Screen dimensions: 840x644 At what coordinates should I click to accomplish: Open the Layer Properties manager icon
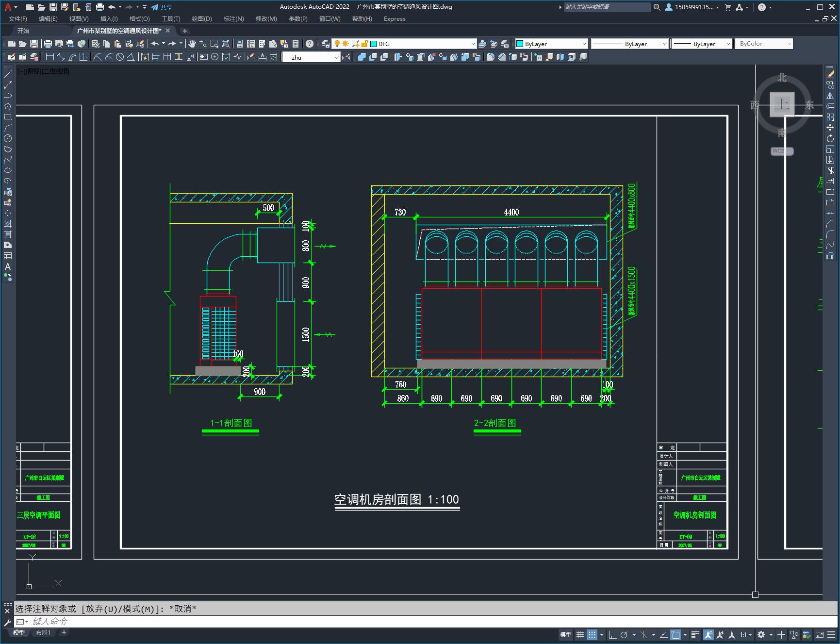click(x=326, y=44)
